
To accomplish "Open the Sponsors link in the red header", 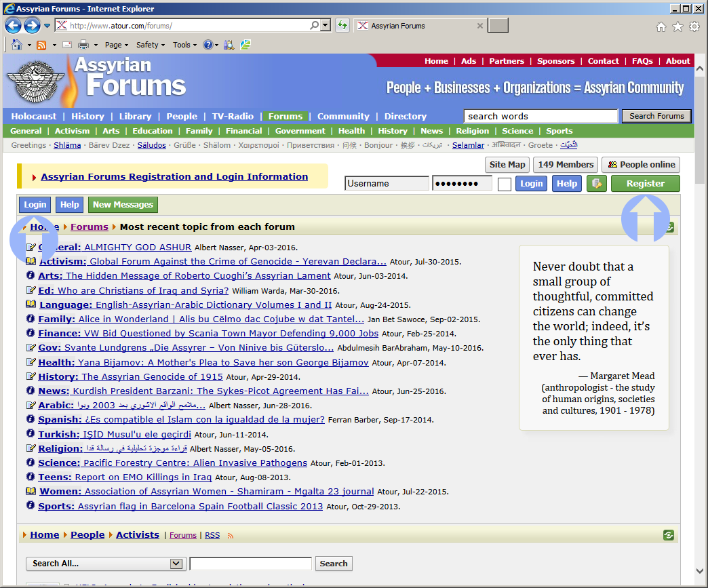I will coord(556,61).
